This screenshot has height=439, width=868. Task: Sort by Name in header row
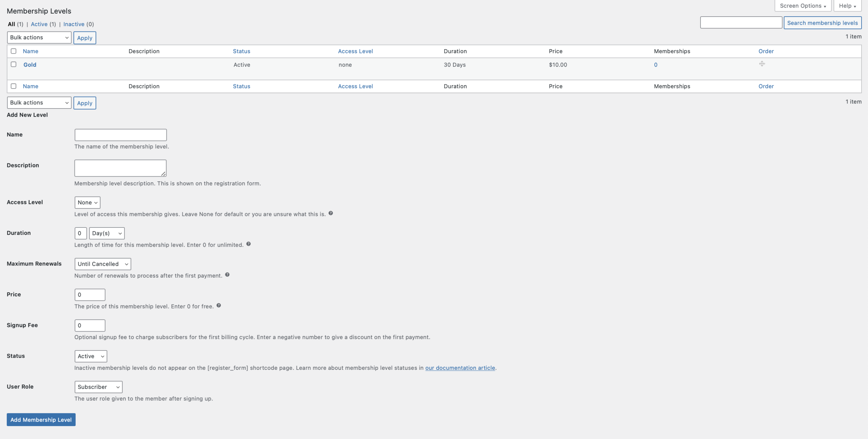(x=31, y=51)
